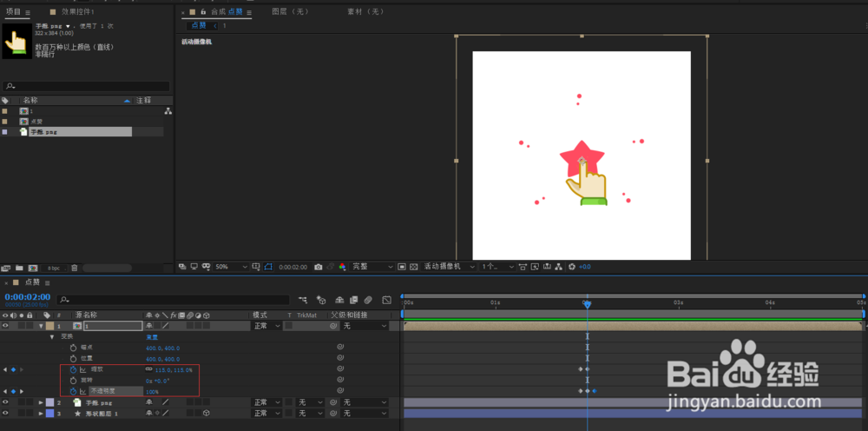Hide the 手指.png layer eye icon
This screenshot has height=431, width=868.
point(5,402)
